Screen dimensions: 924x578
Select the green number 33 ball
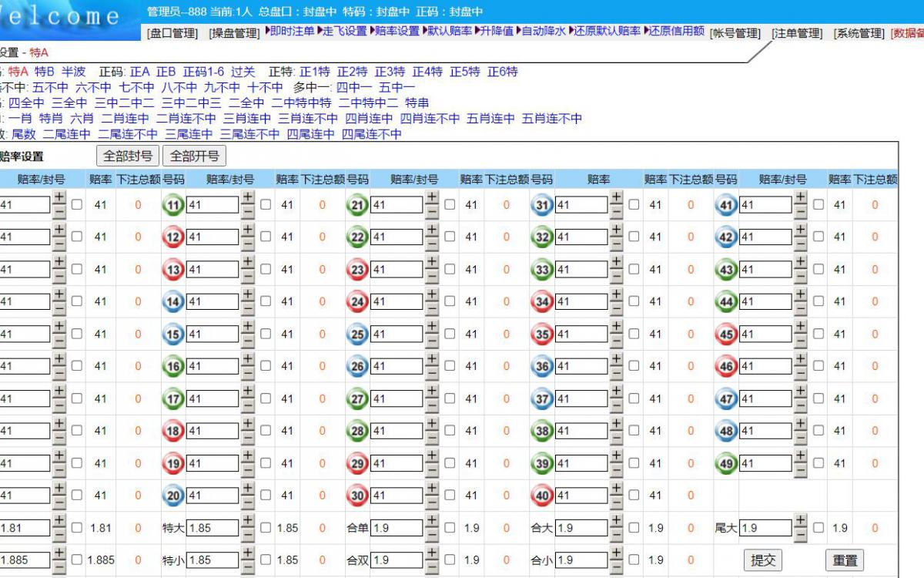(543, 270)
